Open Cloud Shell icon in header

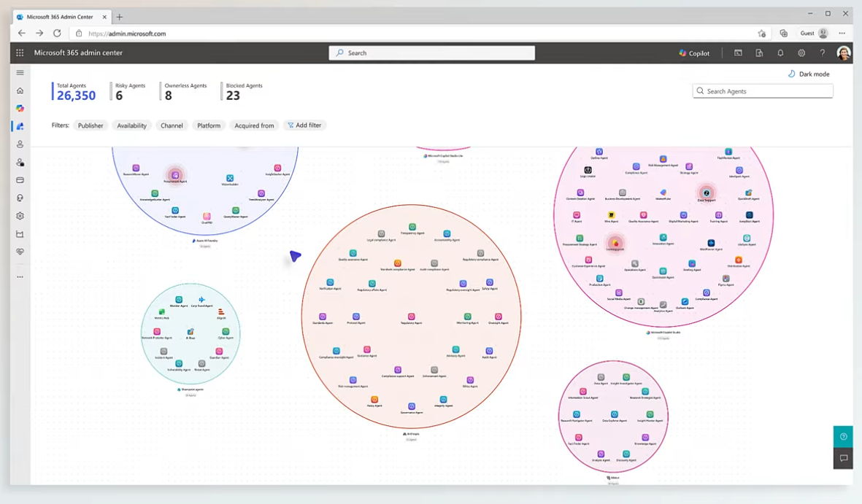pos(738,53)
